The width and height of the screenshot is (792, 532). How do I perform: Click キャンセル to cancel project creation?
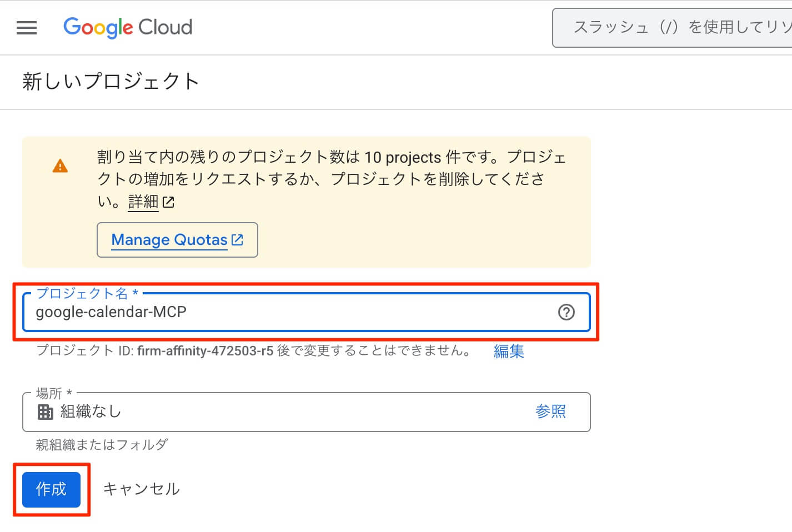tap(141, 489)
